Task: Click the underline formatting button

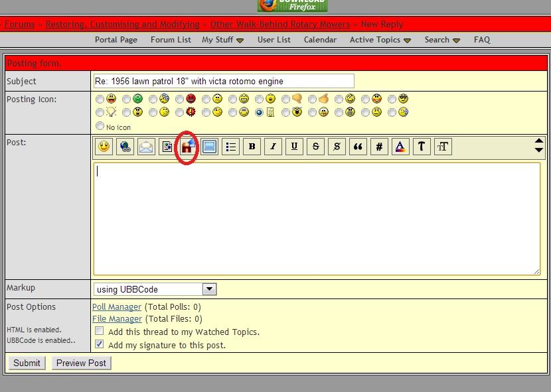Action: point(294,147)
